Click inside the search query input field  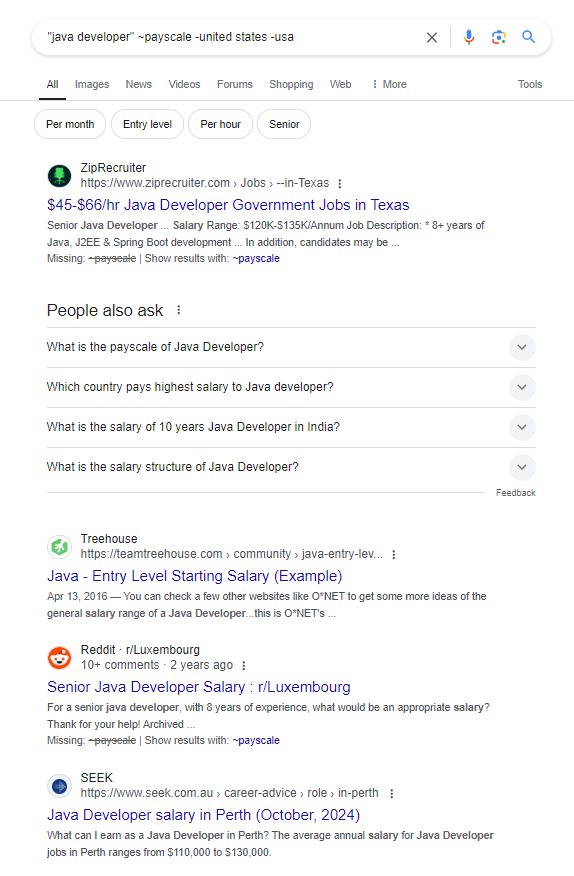[x=229, y=37]
